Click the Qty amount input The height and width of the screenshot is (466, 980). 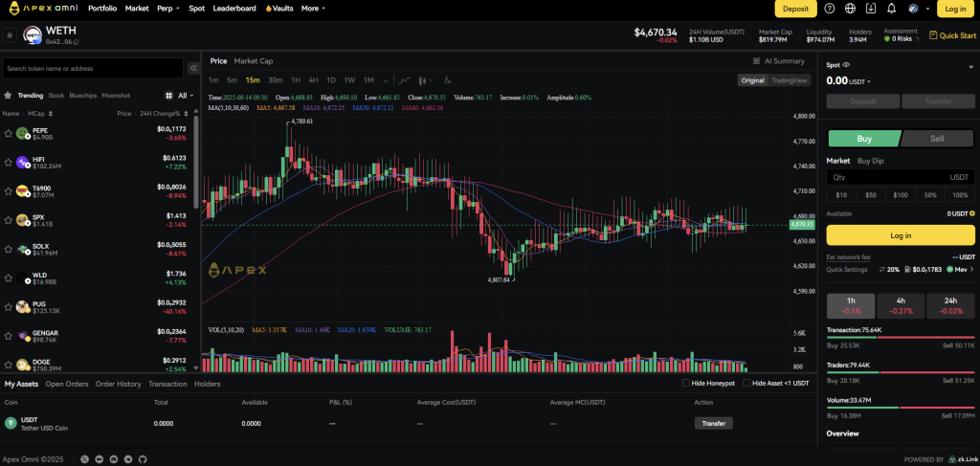(x=901, y=177)
